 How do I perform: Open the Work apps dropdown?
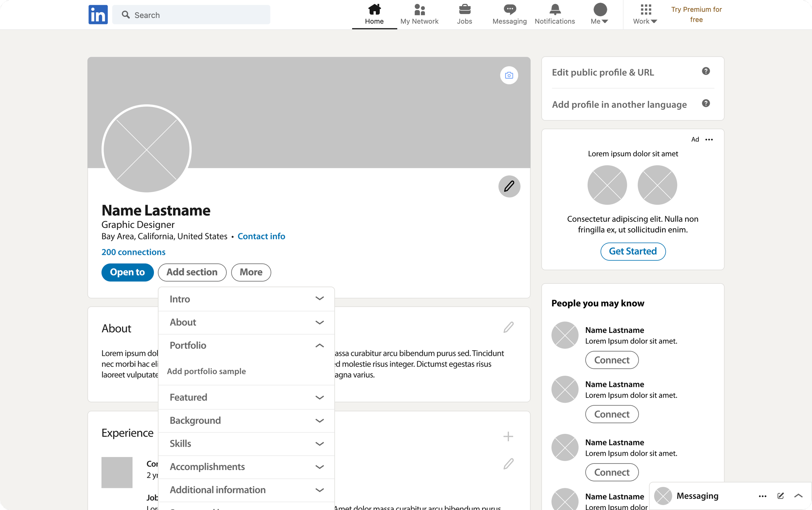tap(645, 14)
